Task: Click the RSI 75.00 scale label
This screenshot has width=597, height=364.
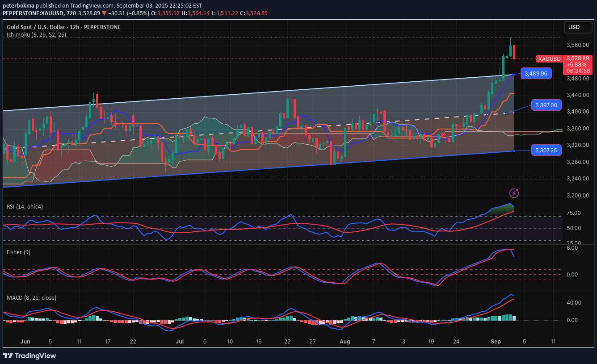Action: pos(574,213)
